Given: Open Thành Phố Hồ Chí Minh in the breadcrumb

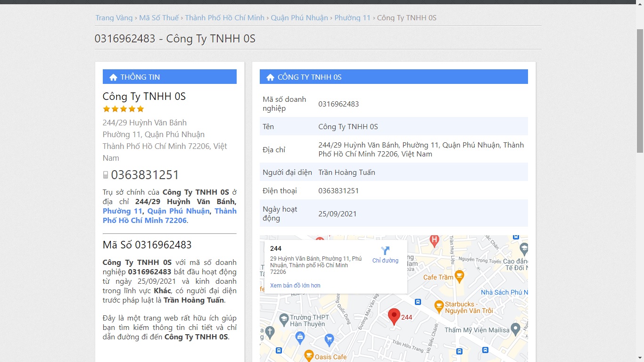Looking at the screenshot, I should 225,18.
